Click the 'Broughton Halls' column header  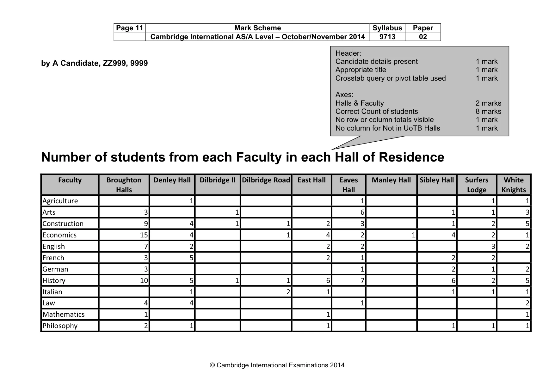tap(124, 185)
